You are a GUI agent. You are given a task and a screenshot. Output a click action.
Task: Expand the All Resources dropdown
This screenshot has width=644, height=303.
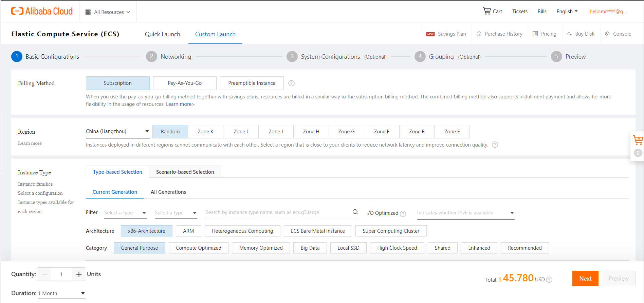[108, 12]
